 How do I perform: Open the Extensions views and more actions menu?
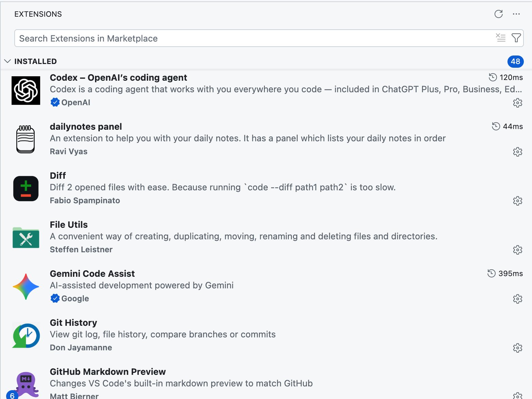516,14
